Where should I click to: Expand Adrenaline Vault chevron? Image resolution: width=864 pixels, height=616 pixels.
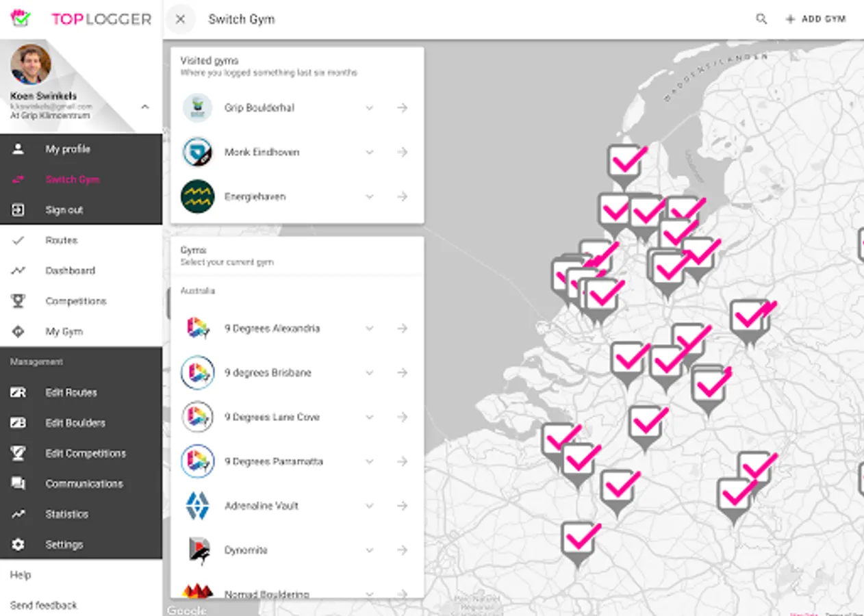click(370, 506)
